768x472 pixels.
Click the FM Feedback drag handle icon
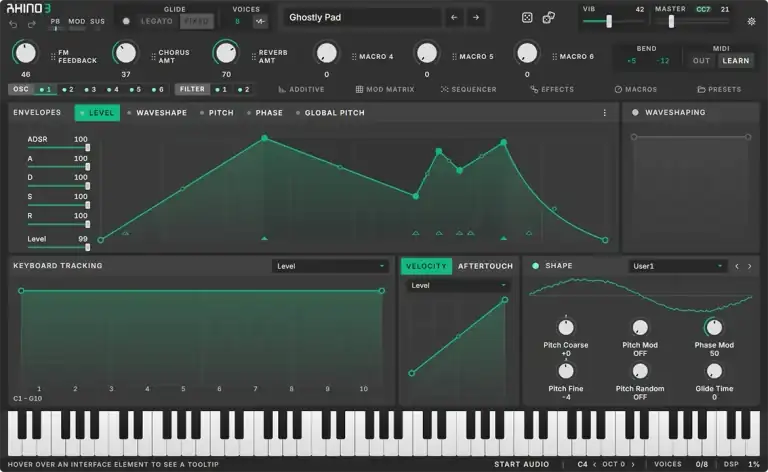53,57
